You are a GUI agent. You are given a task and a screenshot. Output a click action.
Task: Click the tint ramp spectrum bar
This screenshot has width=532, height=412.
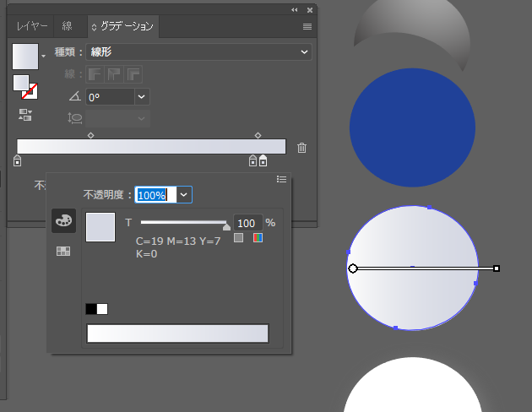pos(178,333)
